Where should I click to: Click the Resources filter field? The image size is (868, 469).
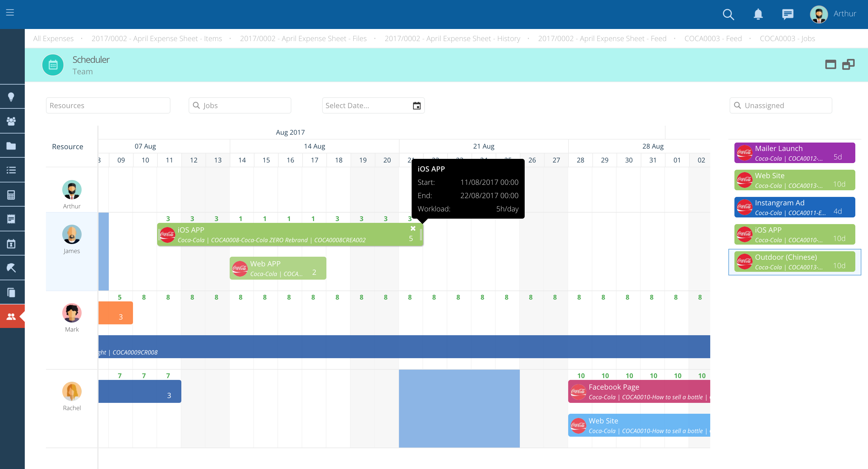[x=108, y=105]
